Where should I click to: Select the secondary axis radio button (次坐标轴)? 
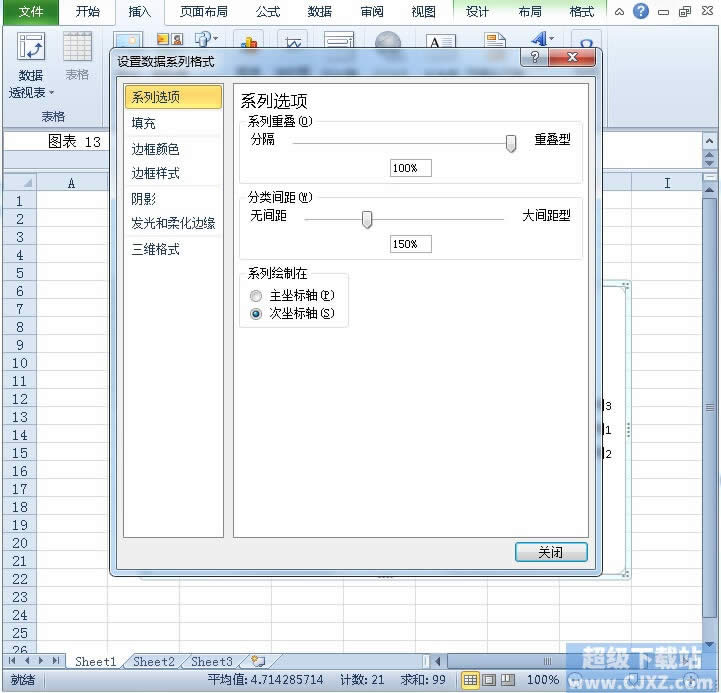pos(256,313)
